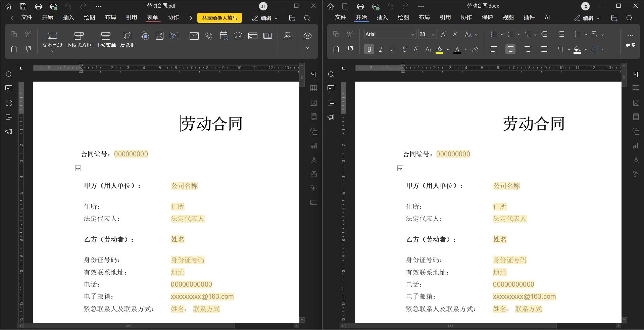Insert a checkbox form control
Viewport: 644px width, 330px height.
128,40
